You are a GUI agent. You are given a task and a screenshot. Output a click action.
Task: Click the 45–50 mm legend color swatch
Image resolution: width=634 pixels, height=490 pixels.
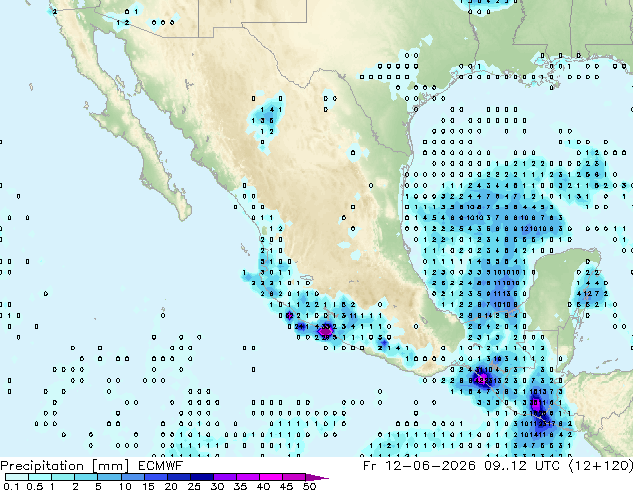click(294, 477)
